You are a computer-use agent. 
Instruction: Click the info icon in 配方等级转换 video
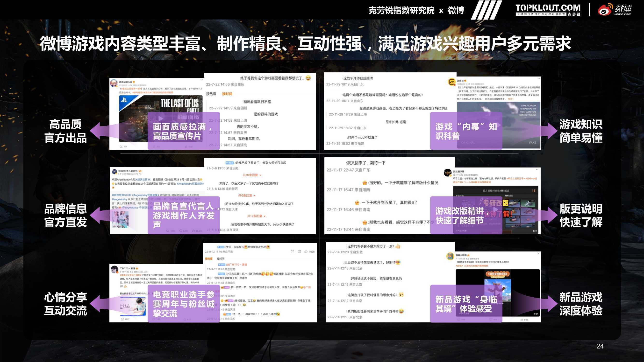pos(534,191)
